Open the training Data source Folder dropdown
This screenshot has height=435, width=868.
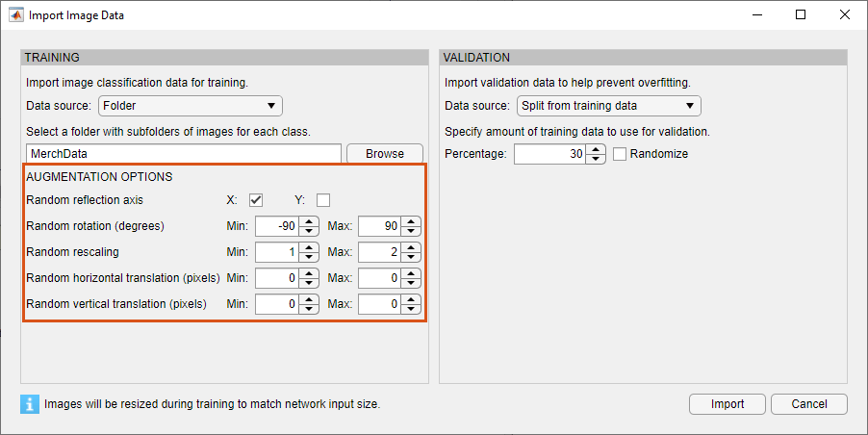(x=191, y=106)
